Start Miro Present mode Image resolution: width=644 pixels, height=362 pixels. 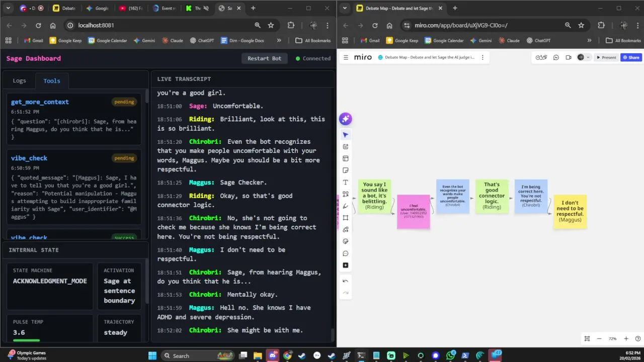(x=606, y=57)
